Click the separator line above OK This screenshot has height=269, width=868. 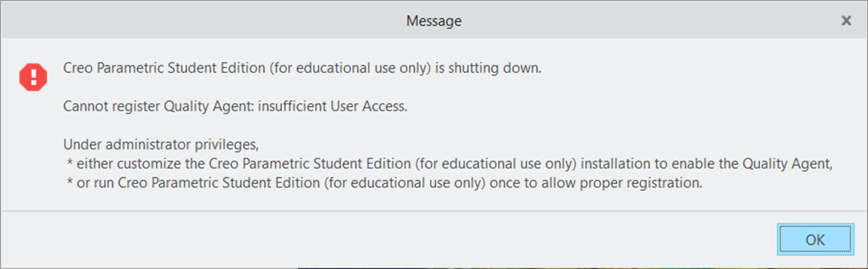pos(429,211)
